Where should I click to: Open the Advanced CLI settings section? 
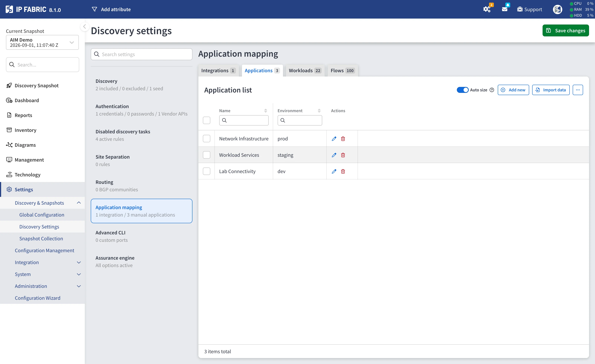click(x=141, y=236)
